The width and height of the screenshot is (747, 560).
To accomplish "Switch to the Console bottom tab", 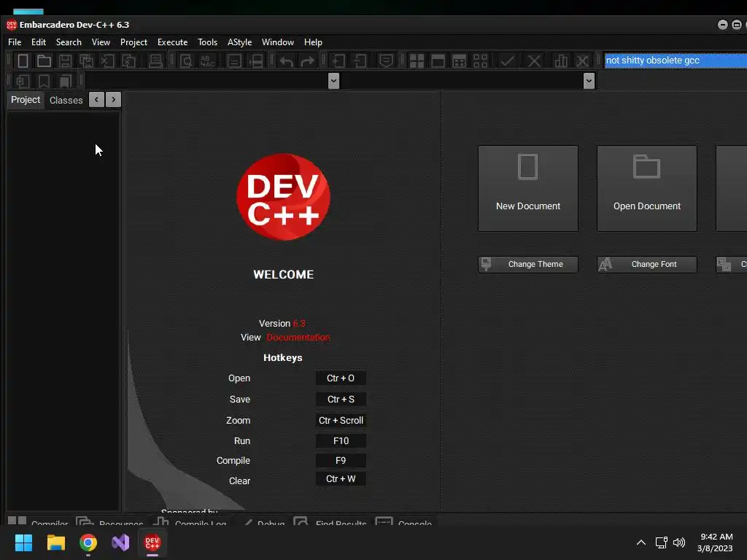I will pos(403,521).
